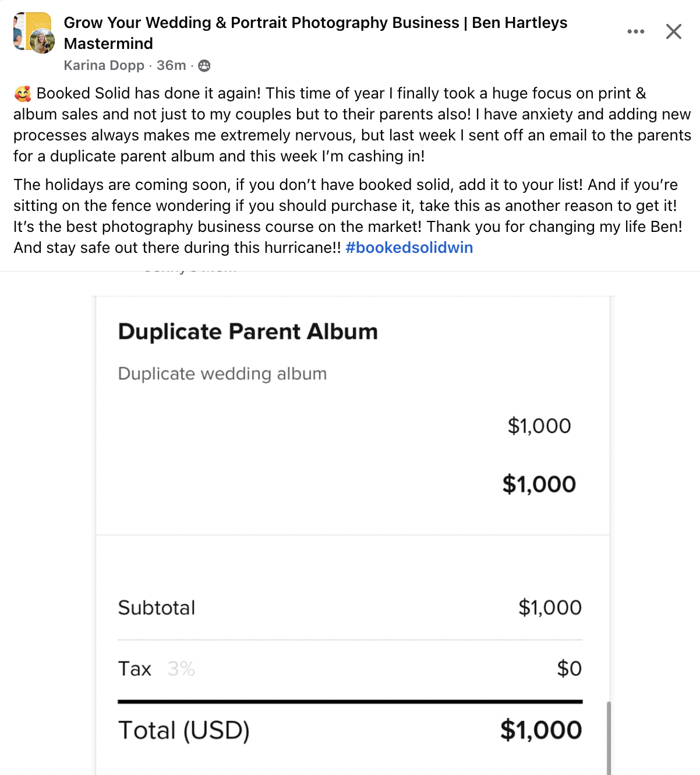The width and height of the screenshot is (700, 775).
Task: Open the three-dot post options menu
Action: 635,31
